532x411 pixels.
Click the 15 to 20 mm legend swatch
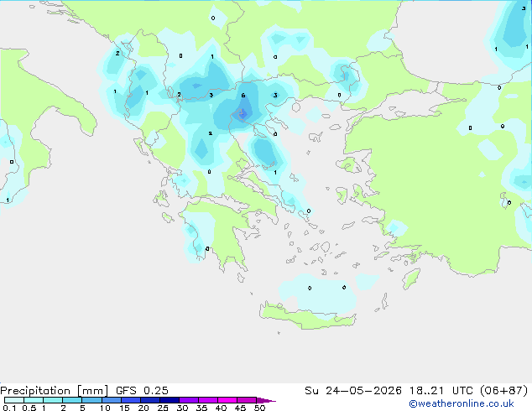[130, 400]
